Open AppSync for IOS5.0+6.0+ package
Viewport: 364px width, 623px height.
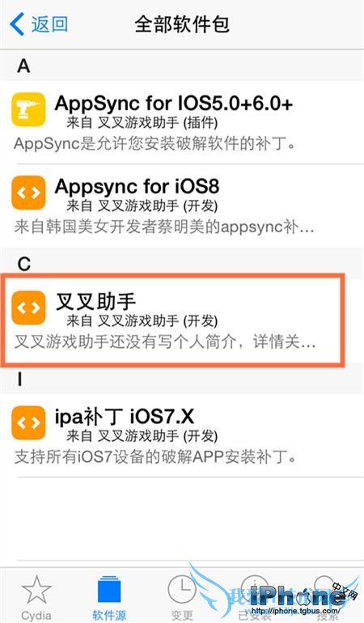174,104
